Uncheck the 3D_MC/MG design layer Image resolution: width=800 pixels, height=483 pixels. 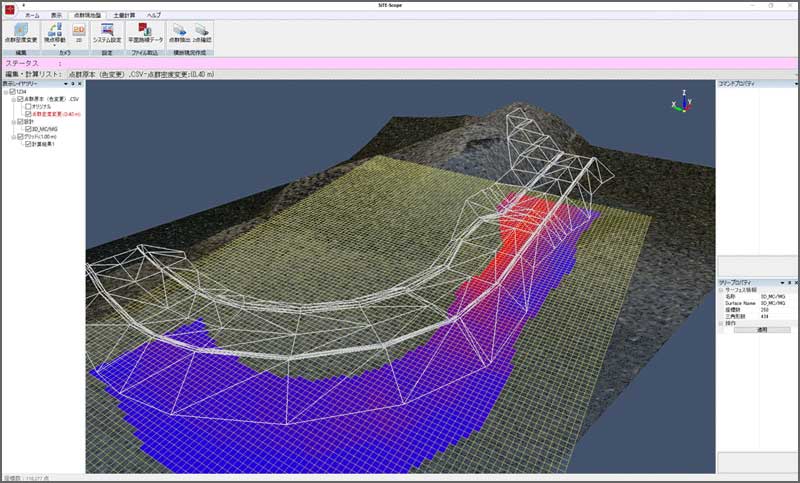[28, 129]
